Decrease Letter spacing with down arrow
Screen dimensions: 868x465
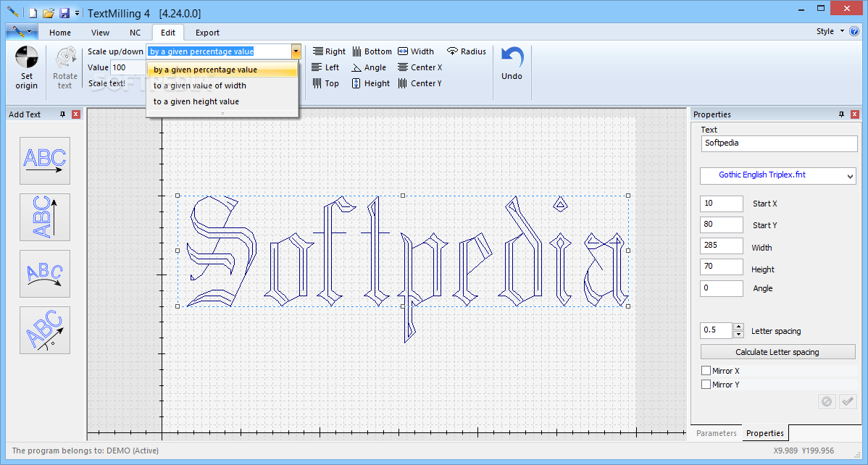pos(738,335)
